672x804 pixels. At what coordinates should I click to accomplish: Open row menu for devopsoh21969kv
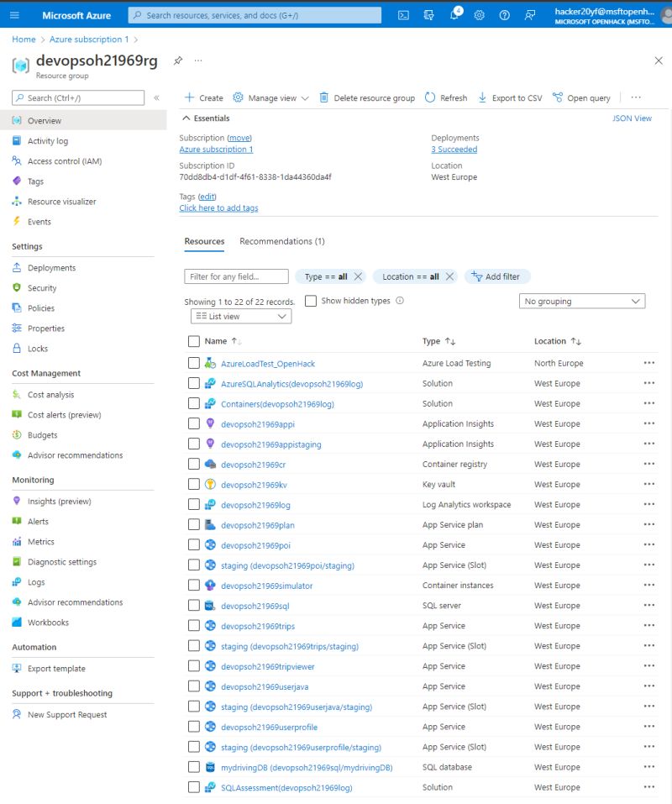(x=649, y=484)
